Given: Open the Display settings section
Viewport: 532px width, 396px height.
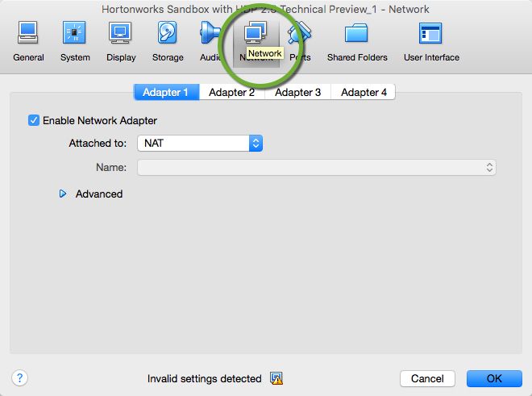Looking at the screenshot, I should coord(121,41).
